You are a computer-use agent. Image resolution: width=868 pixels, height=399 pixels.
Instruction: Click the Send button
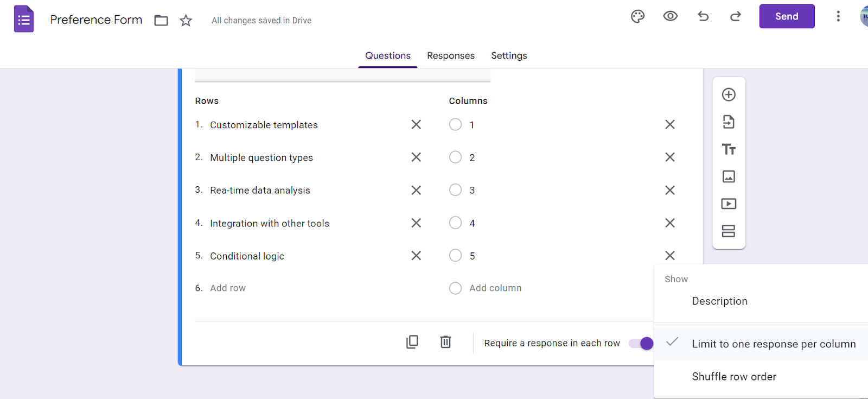[787, 16]
